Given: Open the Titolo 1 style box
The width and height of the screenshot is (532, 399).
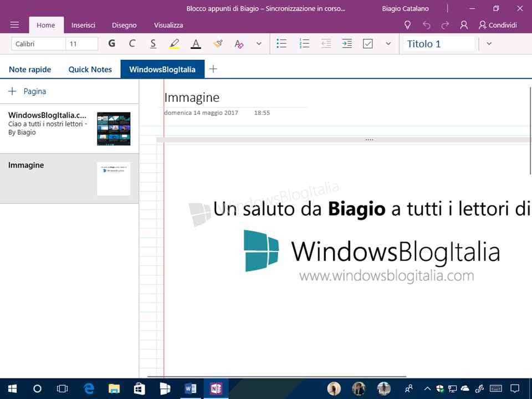Looking at the screenshot, I should pyautogui.click(x=439, y=44).
